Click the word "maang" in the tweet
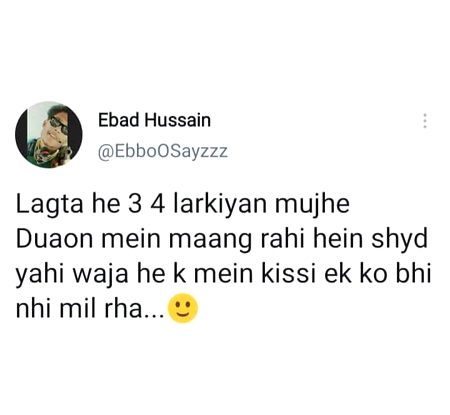Image resolution: width=450 pixels, height=415 pixels. click(x=210, y=240)
